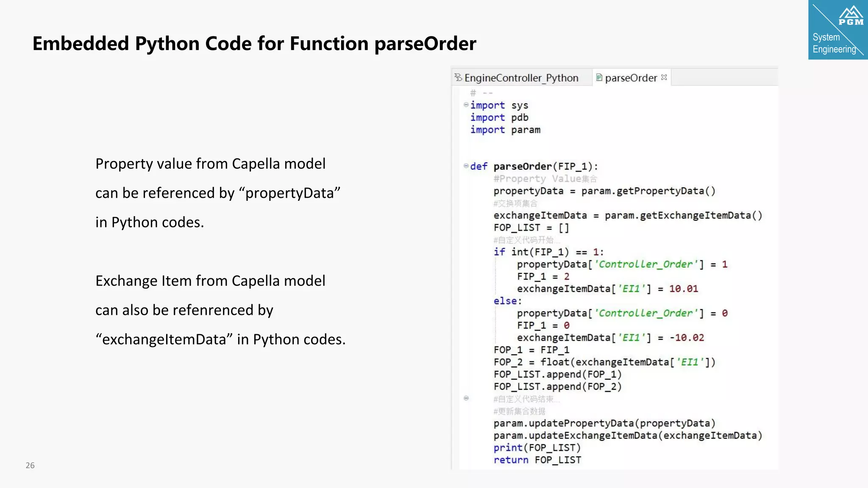Click the PGM System Engineering logo
Image resolution: width=868 pixels, height=488 pixels.
pyautogui.click(x=838, y=30)
